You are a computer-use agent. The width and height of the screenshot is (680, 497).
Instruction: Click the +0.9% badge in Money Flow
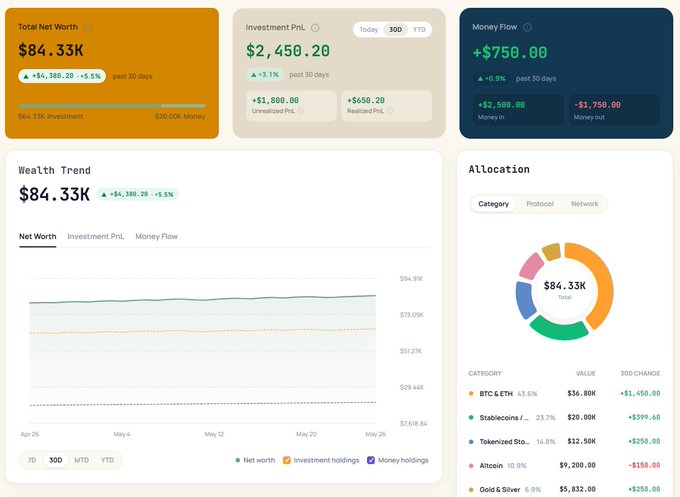point(491,78)
